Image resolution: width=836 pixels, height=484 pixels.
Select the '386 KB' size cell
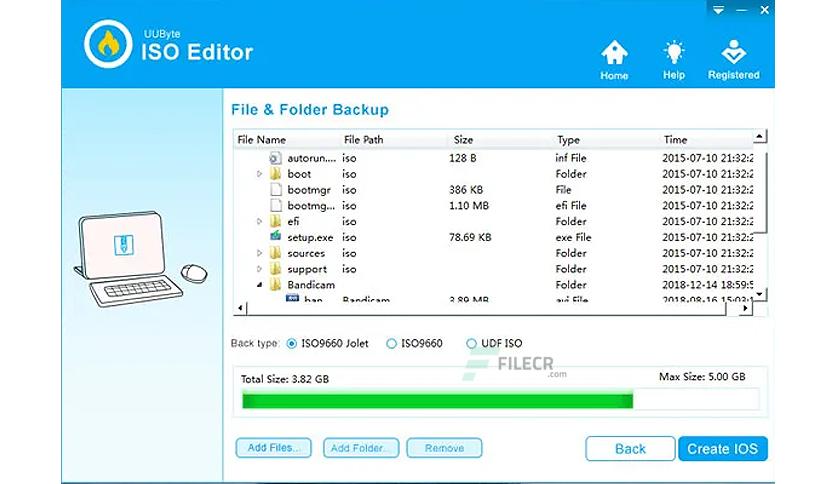tap(466, 190)
